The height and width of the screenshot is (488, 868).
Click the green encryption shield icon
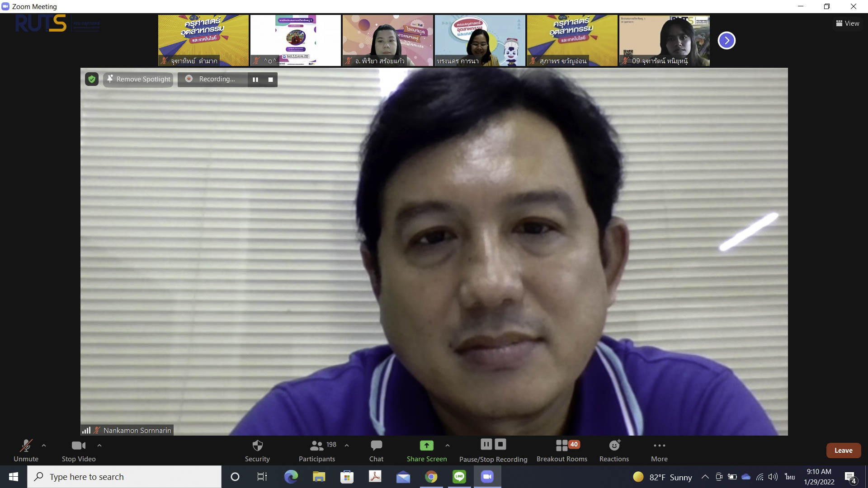[92, 79]
